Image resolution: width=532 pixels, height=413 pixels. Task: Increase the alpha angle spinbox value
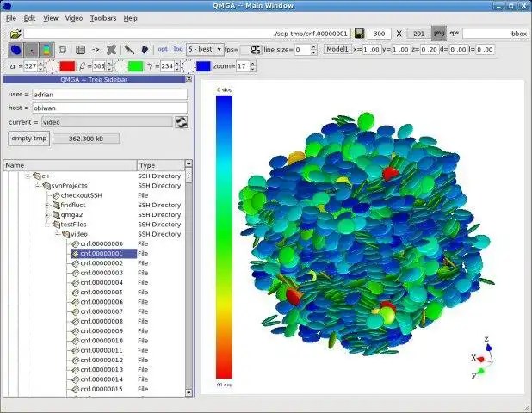pyautogui.click(x=40, y=64)
